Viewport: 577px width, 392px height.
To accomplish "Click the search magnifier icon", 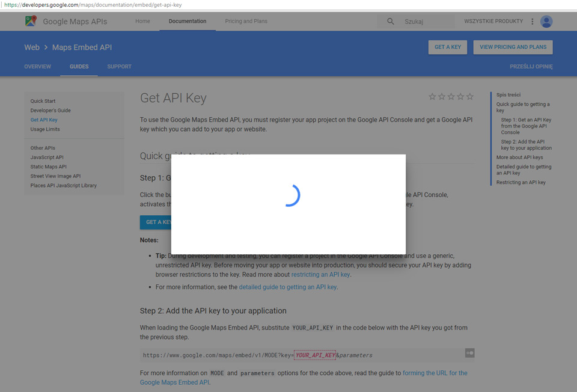I will 391,22.
